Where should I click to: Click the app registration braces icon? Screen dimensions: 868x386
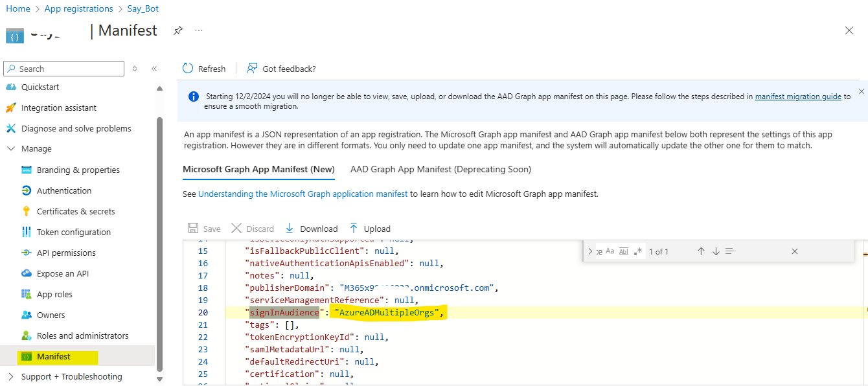14,36
